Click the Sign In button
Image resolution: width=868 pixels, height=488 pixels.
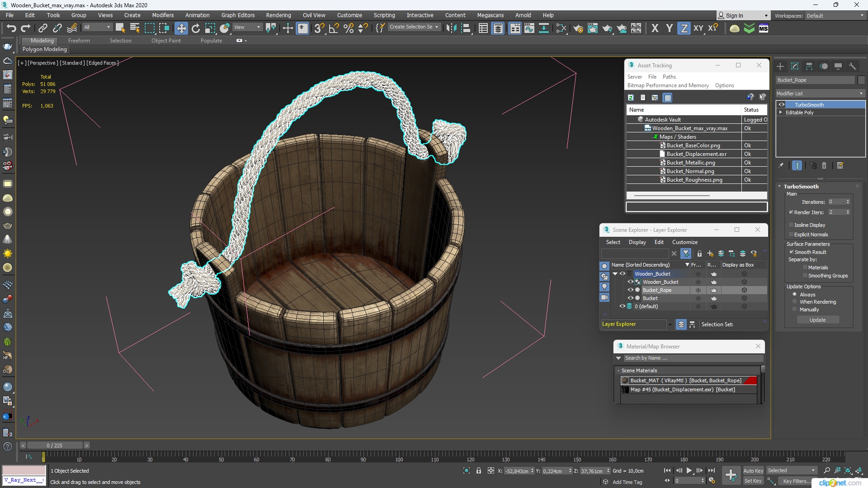click(743, 16)
